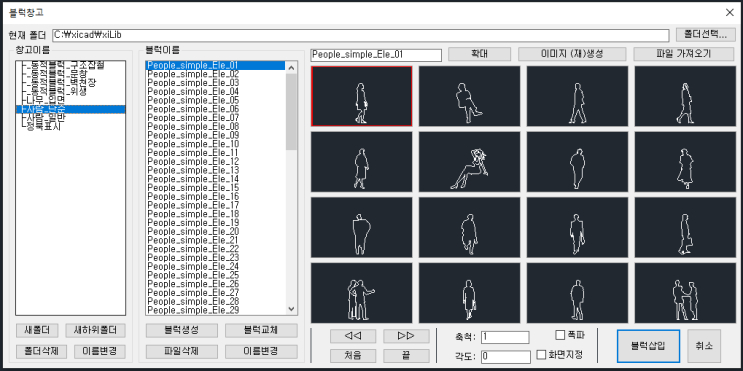743x371 pixels.
Task: Click the 이미지 (재)생성 button
Action: coord(572,54)
